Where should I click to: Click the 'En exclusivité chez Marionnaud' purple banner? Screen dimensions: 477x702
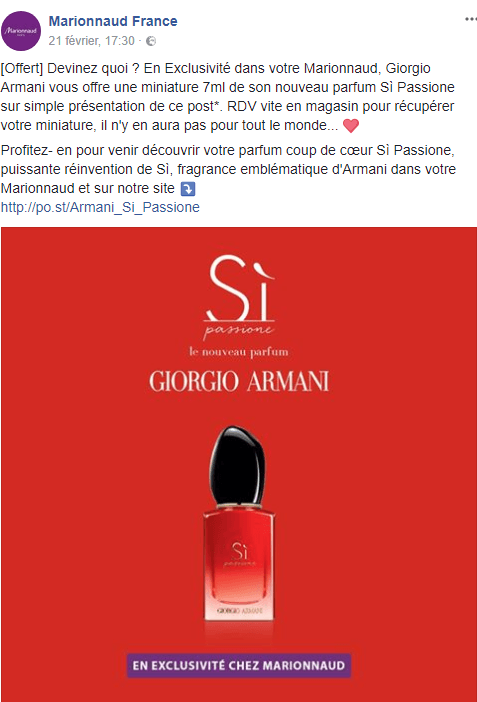239,665
